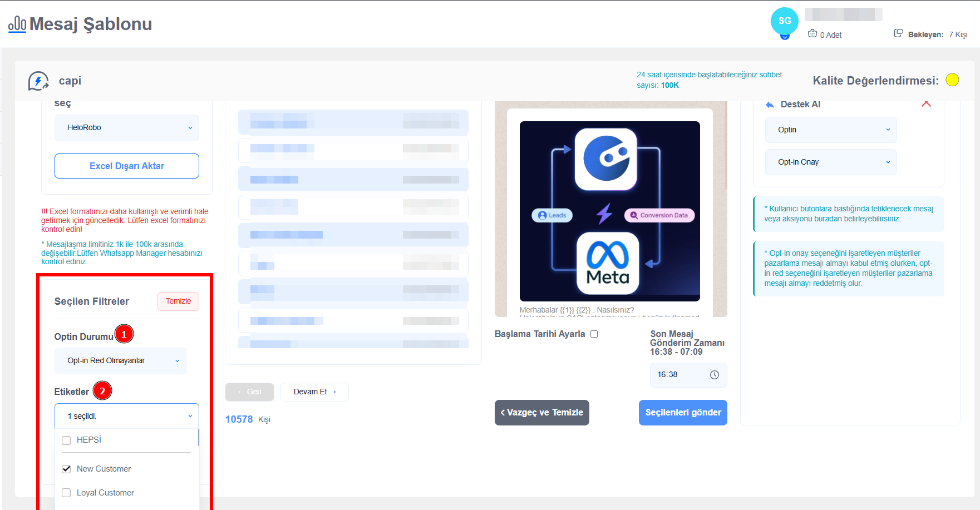Click the 16:38 time input field
Viewport: 980px width, 510px height.
click(x=680, y=375)
